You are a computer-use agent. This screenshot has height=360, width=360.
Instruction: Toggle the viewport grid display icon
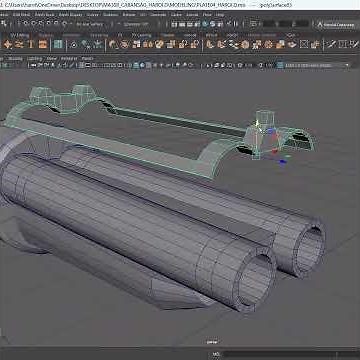[x=81, y=65]
